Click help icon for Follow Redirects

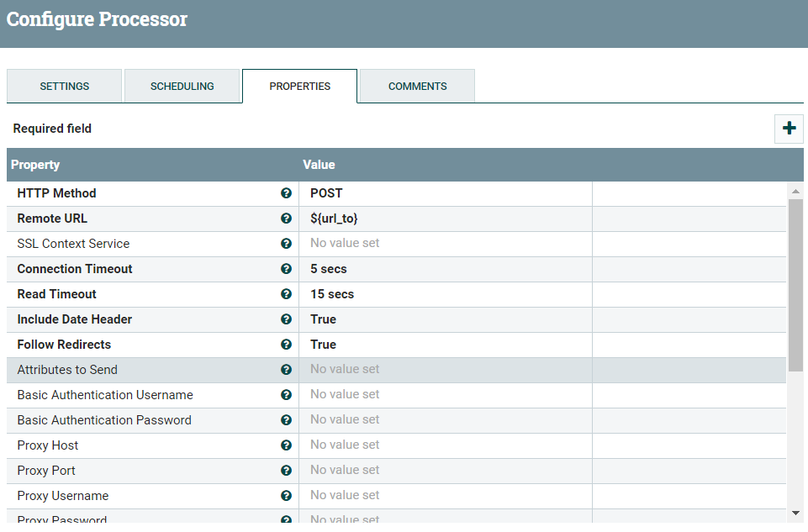pos(286,345)
